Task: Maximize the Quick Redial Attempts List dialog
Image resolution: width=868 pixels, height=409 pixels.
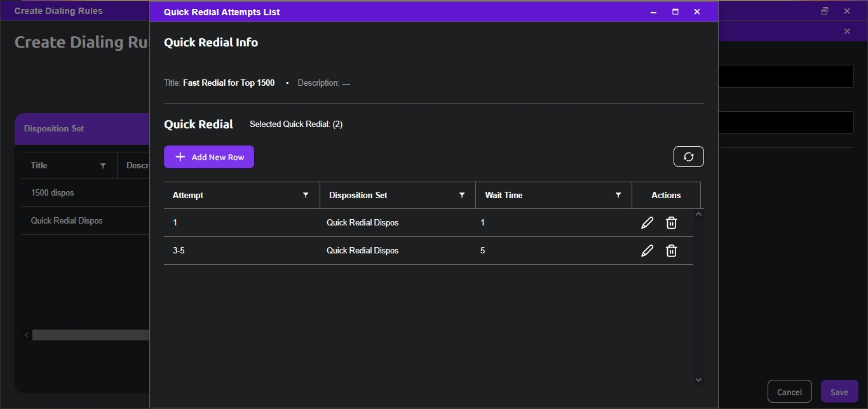Action: point(675,12)
